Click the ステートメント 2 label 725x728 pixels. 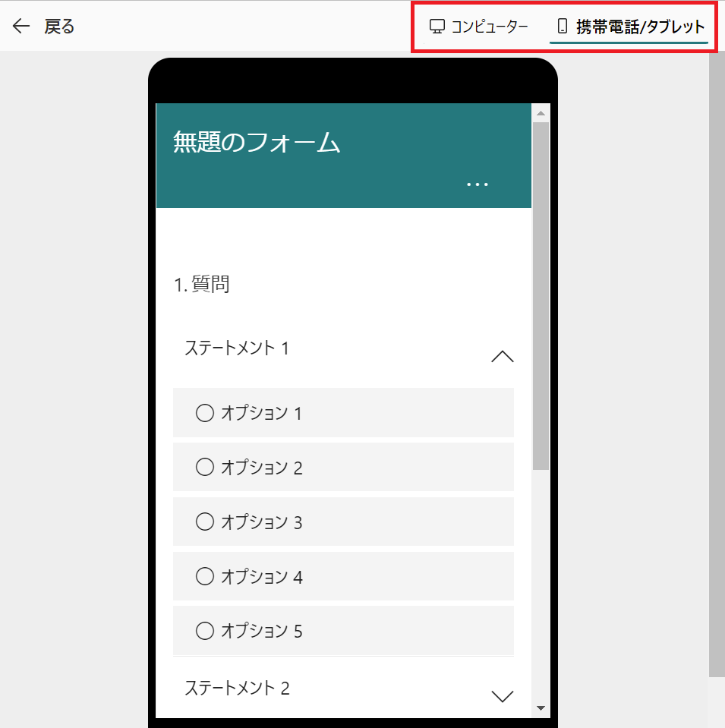click(x=237, y=688)
